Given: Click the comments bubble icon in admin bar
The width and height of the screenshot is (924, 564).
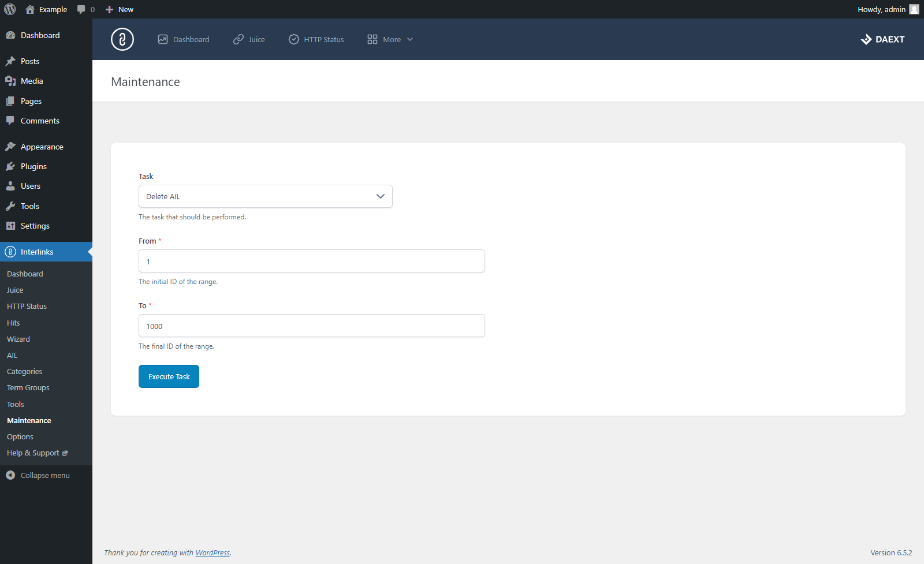Looking at the screenshot, I should pyautogui.click(x=81, y=9).
